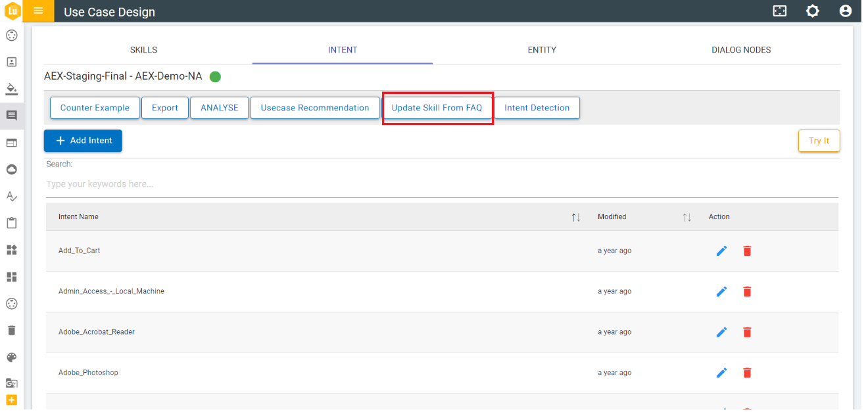Click the Add Intent button

[x=83, y=140]
